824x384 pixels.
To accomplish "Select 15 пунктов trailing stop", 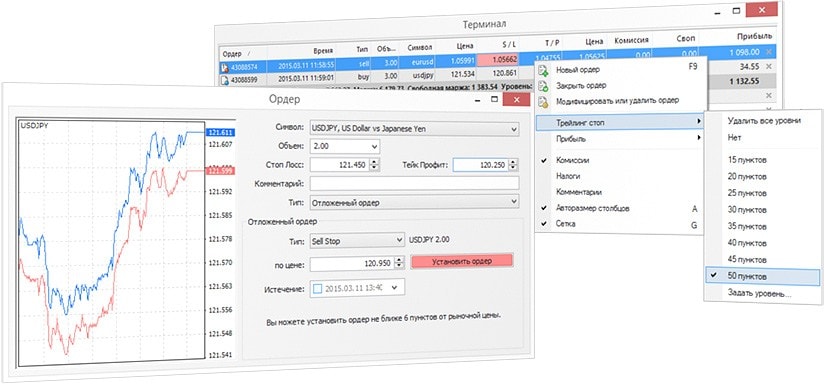I will 747,160.
